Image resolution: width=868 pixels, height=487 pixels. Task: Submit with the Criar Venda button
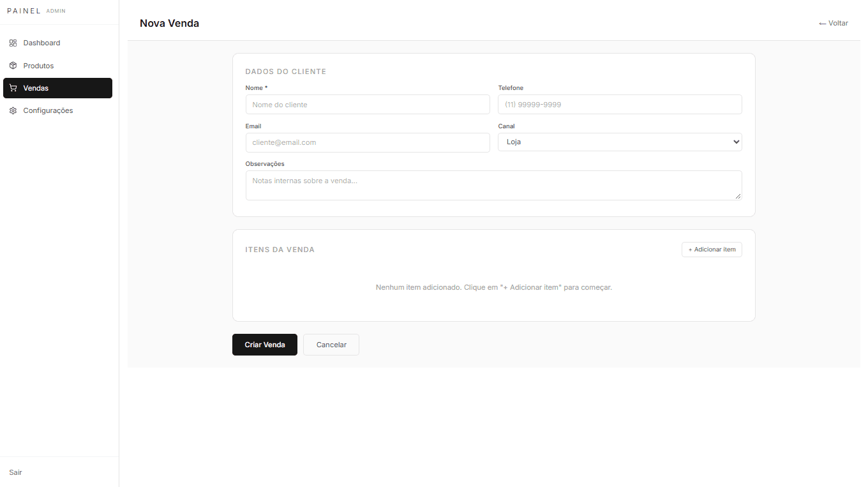point(265,345)
